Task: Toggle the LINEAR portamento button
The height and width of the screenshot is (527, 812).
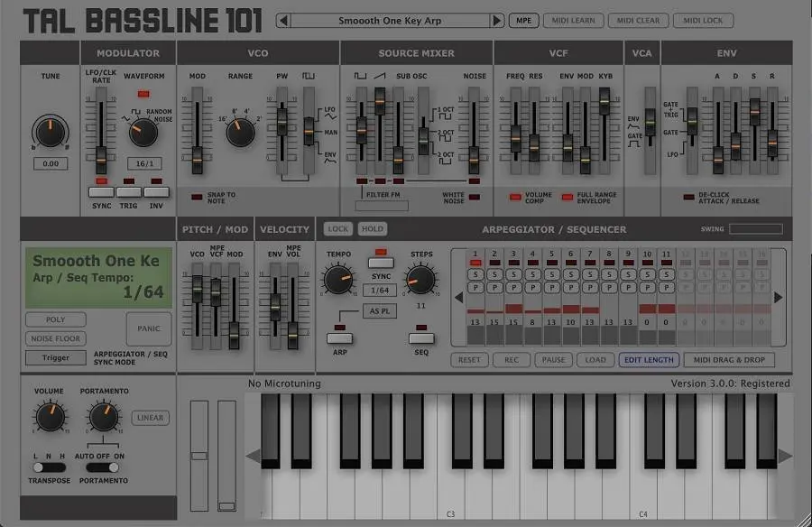Action: (150, 418)
